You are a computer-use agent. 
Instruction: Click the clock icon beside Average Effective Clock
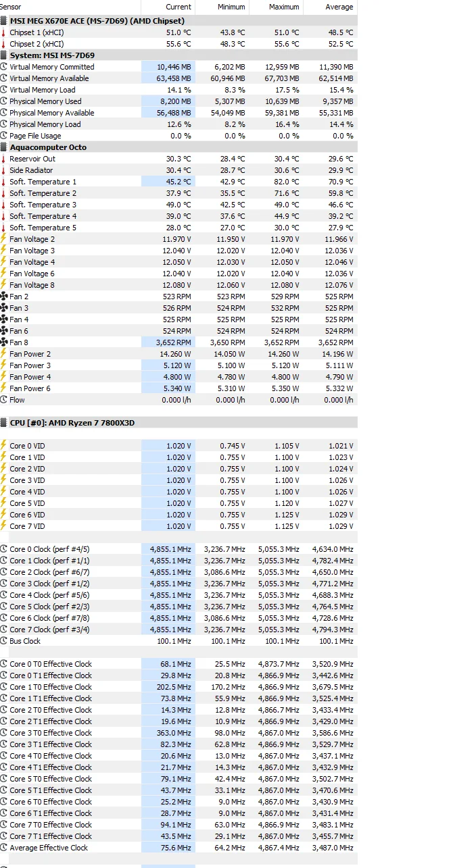click(x=3, y=848)
